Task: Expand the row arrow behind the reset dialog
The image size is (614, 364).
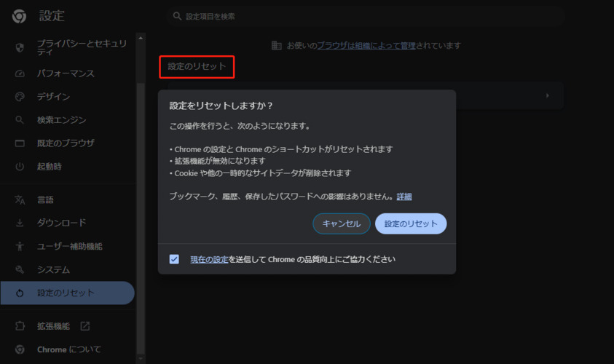Action: [548, 95]
